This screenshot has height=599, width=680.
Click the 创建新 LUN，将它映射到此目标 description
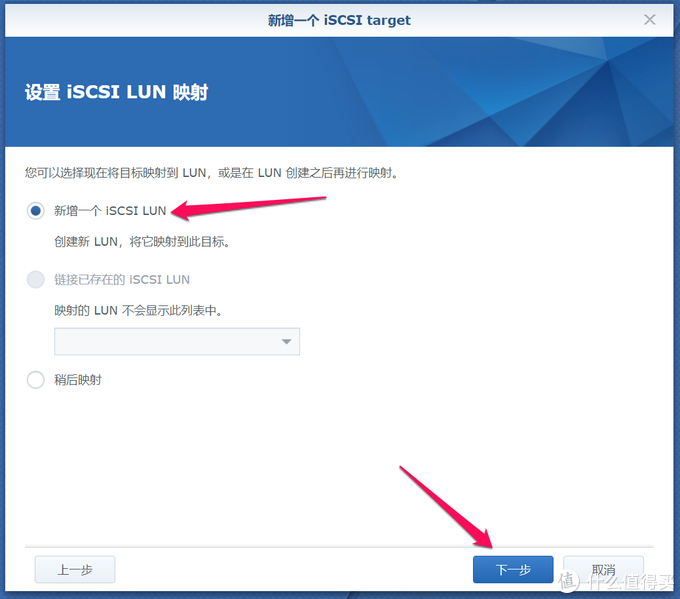142,242
